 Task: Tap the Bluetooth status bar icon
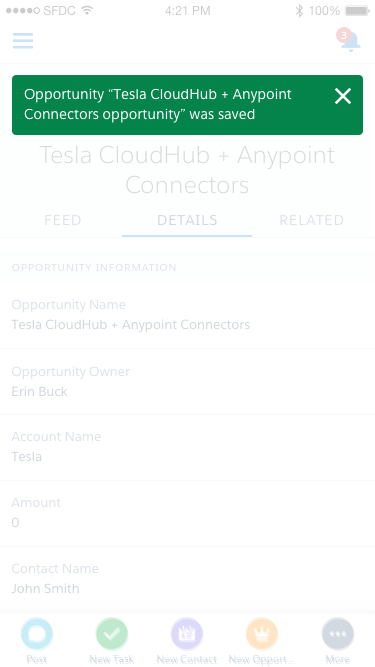[x=299, y=11]
